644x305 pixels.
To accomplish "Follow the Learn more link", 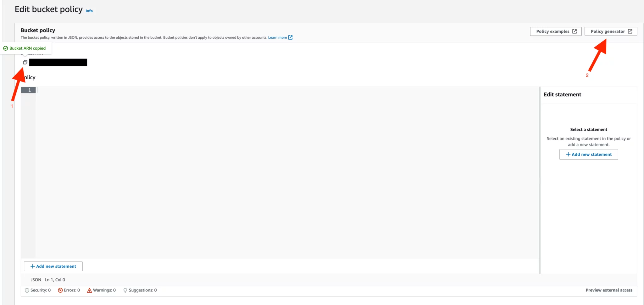I will coord(277,37).
